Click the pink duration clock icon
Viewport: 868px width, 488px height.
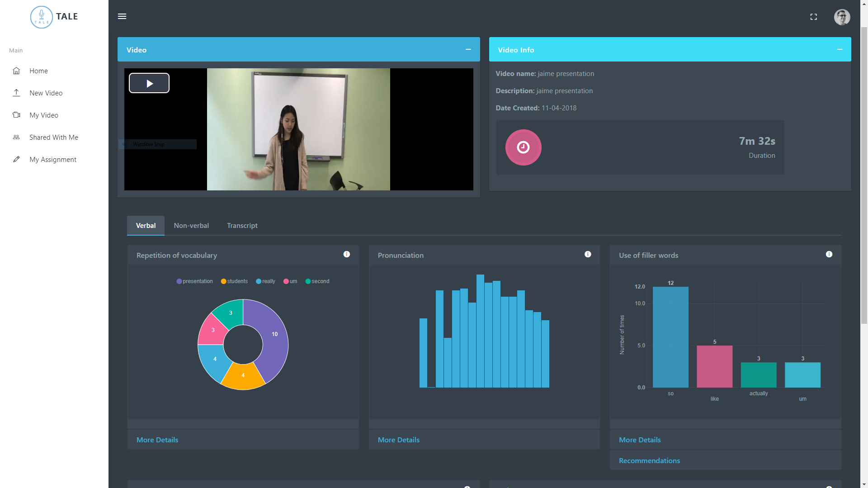pyautogui.click(x=523, y=147)
